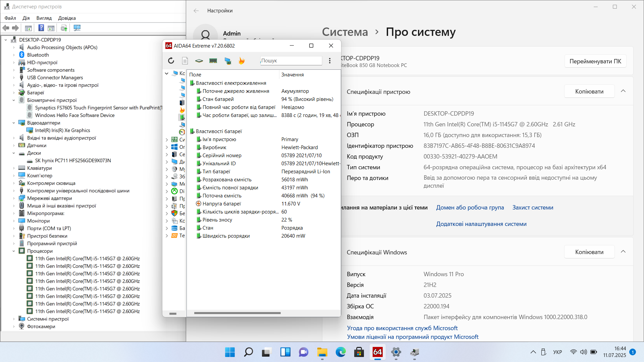
Task: Expand the Мережеві адаптери node
Action: tap(14, 198)
